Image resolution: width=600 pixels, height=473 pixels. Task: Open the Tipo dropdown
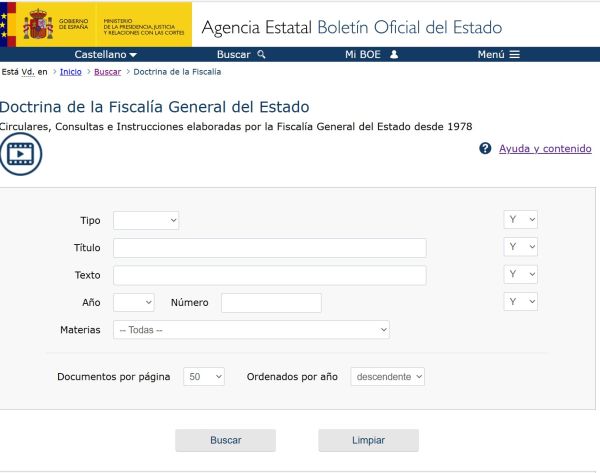[146, 220]
